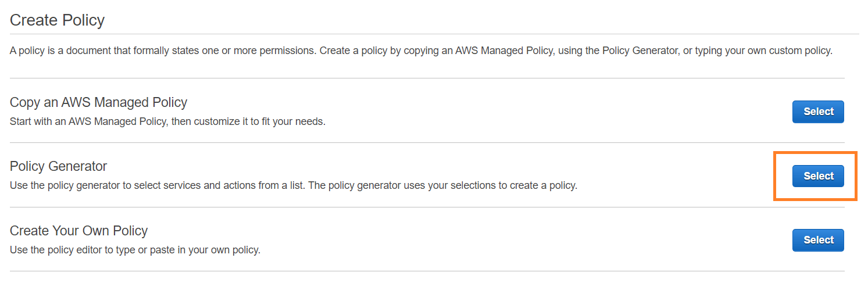This screenshot has height=283, width=868.
Task: Click the Policy Generator section heading
Action: click(x=58, y=167)
